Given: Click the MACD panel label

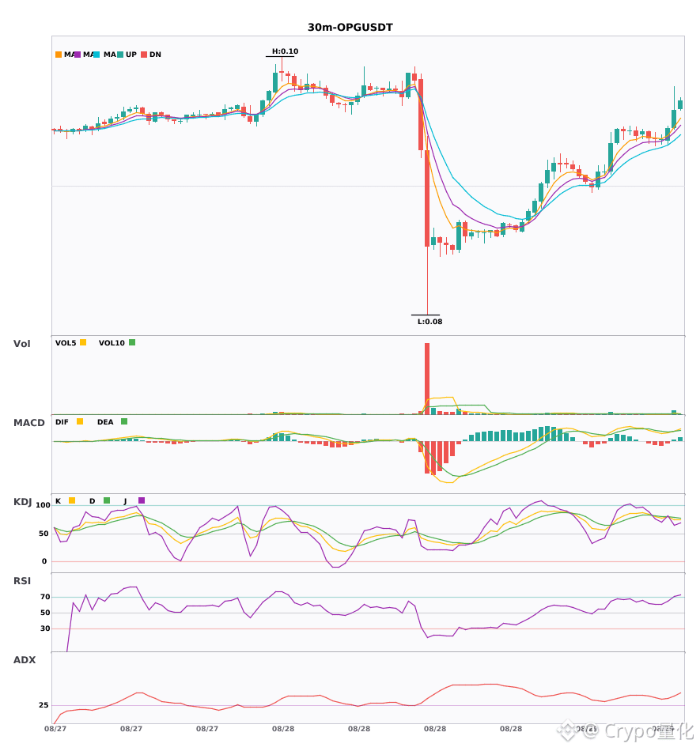Looking at the screenshot, I should pos(29,423).
